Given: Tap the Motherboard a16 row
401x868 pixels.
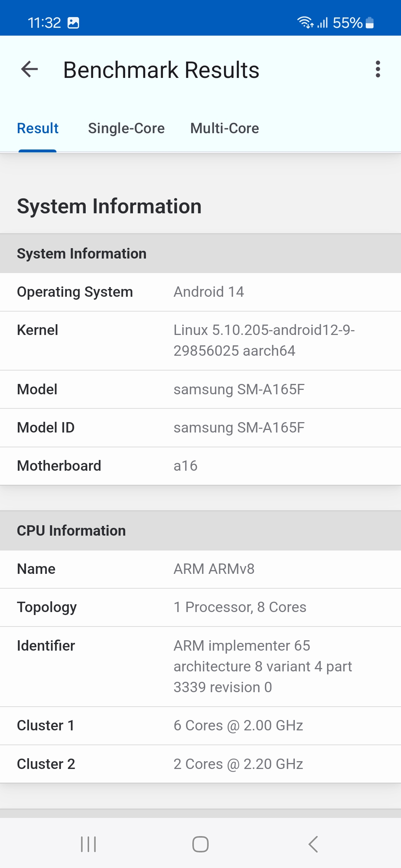Looking at the screenshot, I should pos(200,466).
